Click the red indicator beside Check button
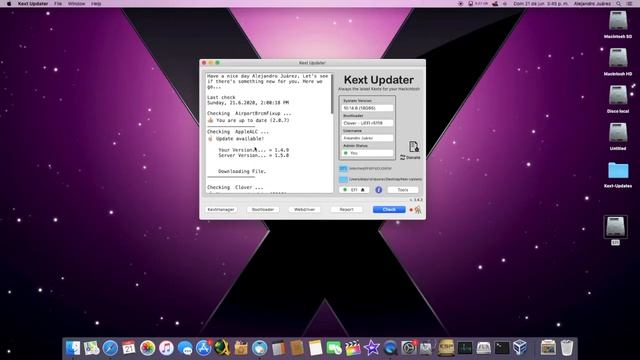The height and width of the screenshot is (360, 640). coord(411,210)
